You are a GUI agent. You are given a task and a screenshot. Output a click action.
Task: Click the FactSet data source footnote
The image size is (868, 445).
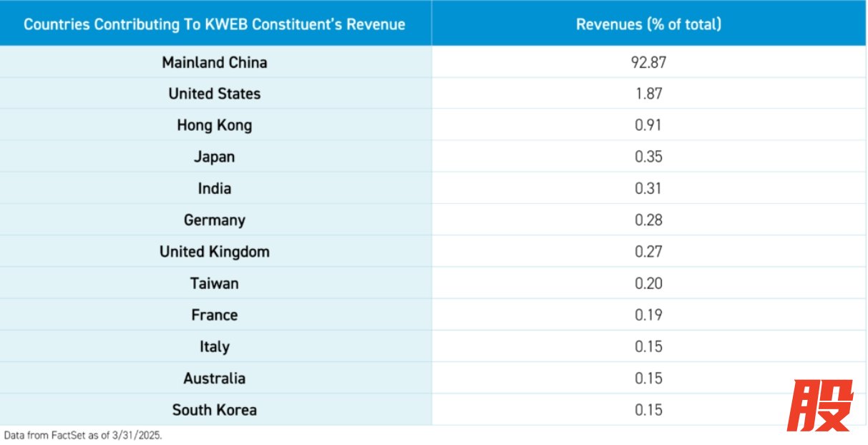pyautogui.click(x=83, y=435)
